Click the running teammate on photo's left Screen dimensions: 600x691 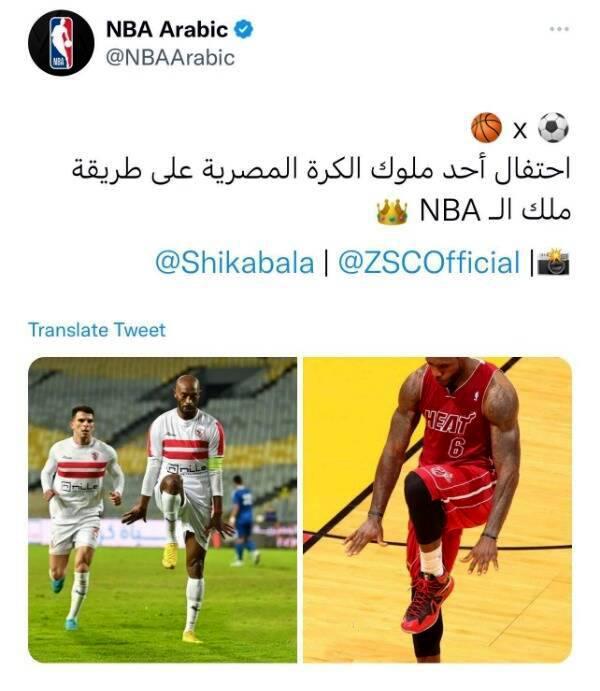tap(81, 516)
